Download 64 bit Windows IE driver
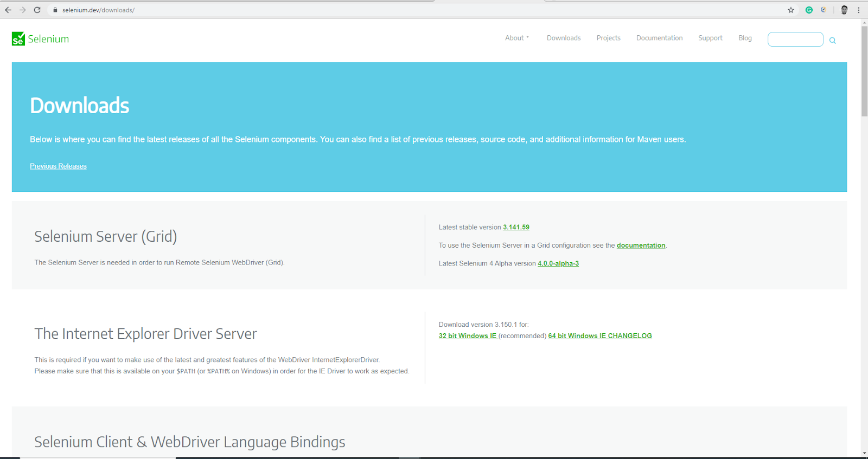Screen dimensions: 868x459 coord(577,336)
